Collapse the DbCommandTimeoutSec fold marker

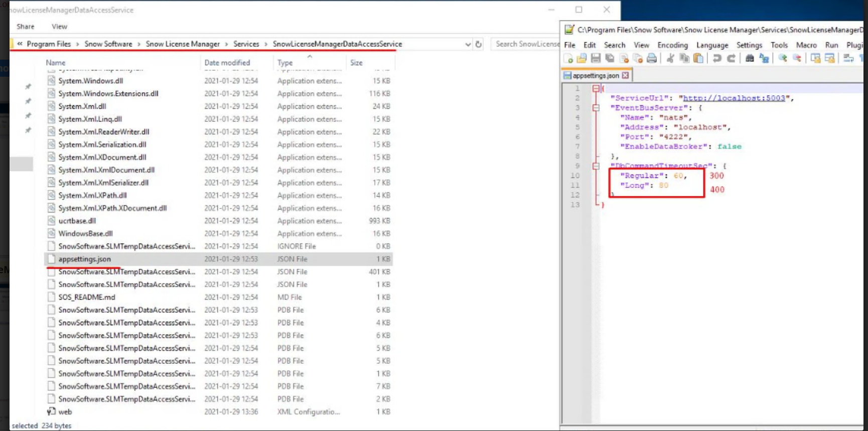[x=596, y=166]
